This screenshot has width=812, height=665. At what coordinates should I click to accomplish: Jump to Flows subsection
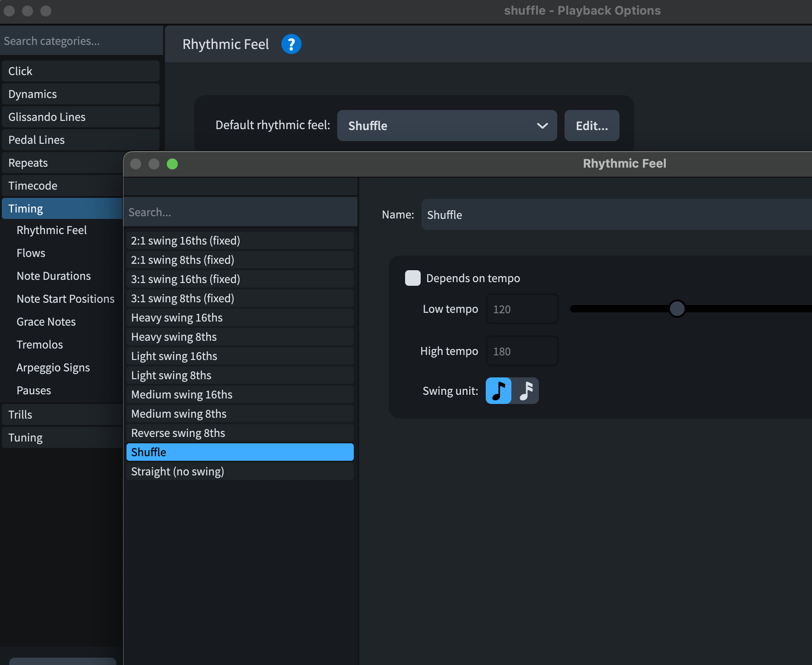[x=31, y=253]
